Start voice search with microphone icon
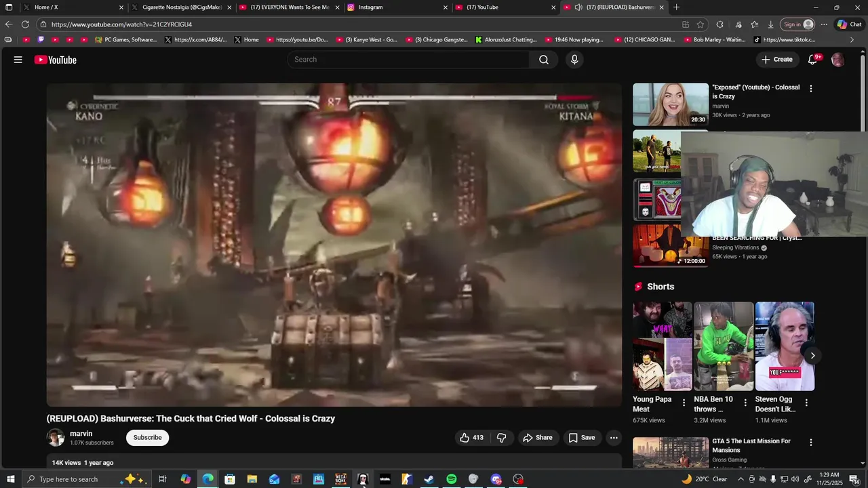 tap(574, 60)
